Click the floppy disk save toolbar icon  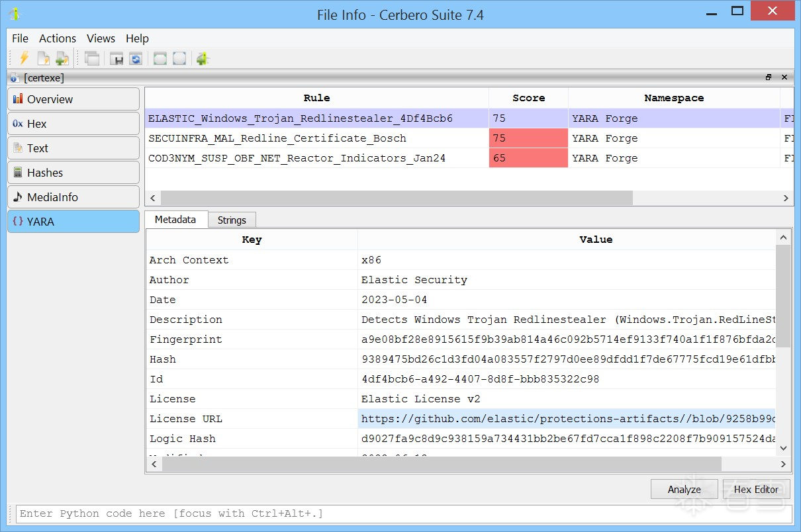[117, 58]
